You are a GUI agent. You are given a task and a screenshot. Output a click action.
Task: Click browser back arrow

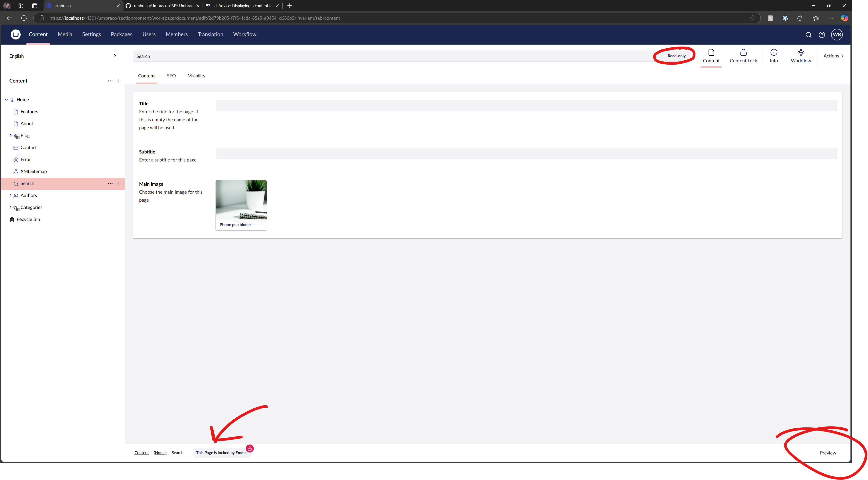tap(9, 18)
